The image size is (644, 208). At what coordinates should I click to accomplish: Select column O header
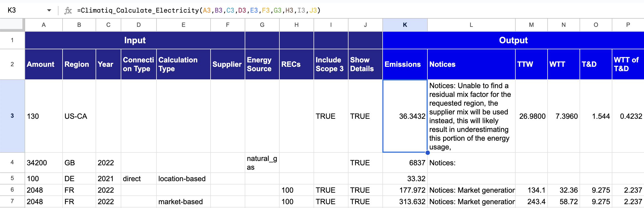click(596, 25)
